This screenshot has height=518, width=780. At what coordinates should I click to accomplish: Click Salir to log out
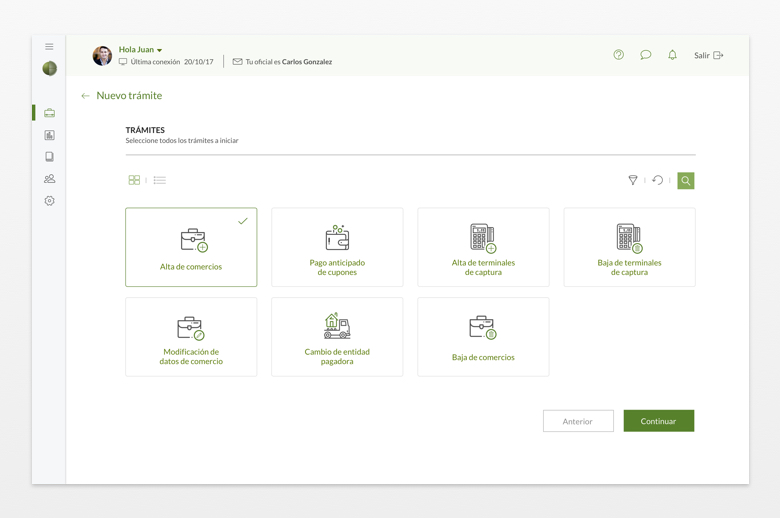708,56
